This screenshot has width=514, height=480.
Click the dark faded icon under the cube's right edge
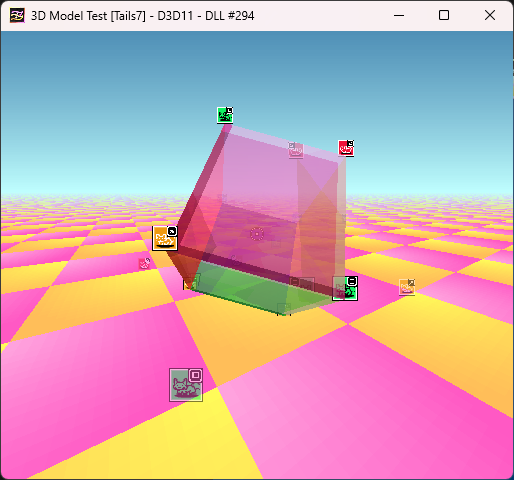coord(302,284)
